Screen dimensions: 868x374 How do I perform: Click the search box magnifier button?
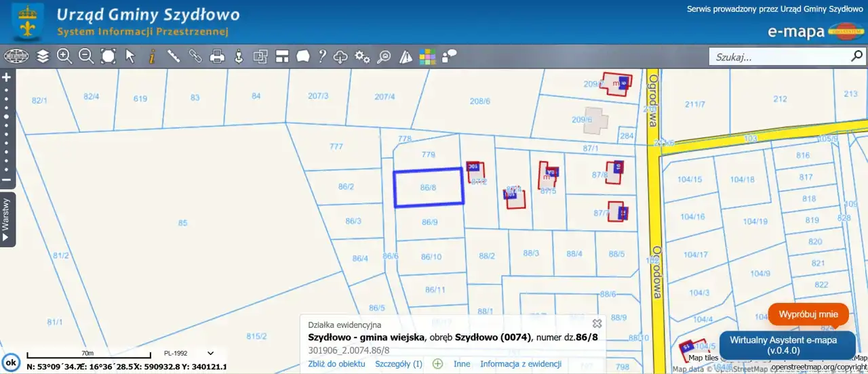[x=856, y=57]
